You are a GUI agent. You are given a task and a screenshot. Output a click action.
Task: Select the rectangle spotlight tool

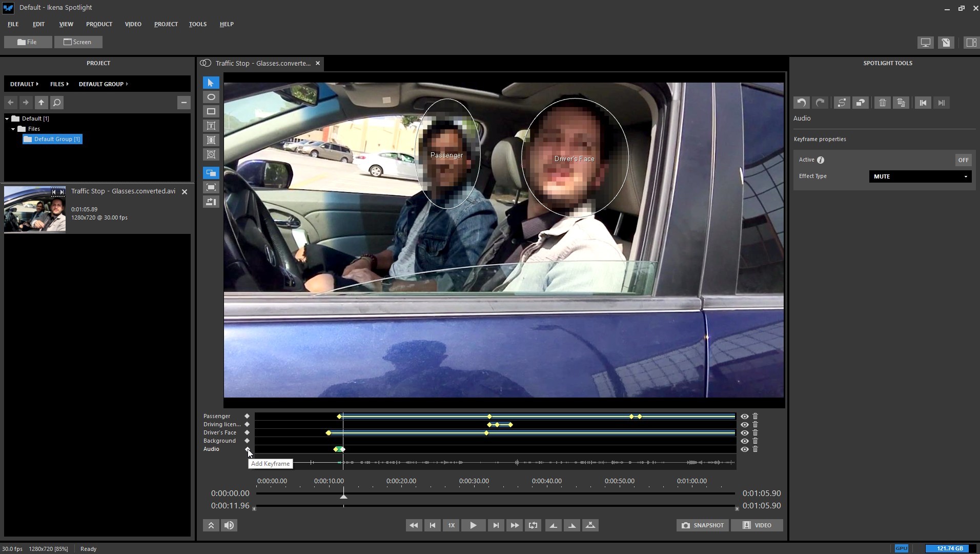tap(211, 111)
